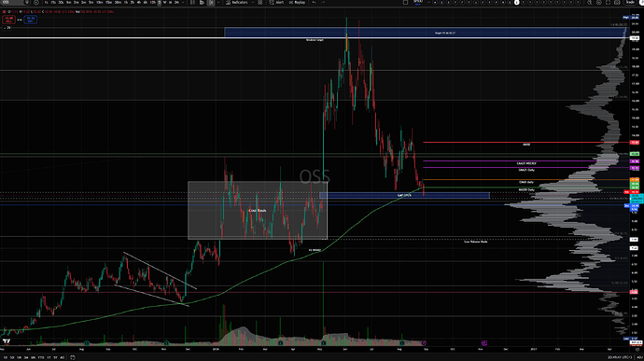Expand the chart style dropdown arrow
Image resolution: width=644 pixels, height=361 pixels.
point(217,3)
